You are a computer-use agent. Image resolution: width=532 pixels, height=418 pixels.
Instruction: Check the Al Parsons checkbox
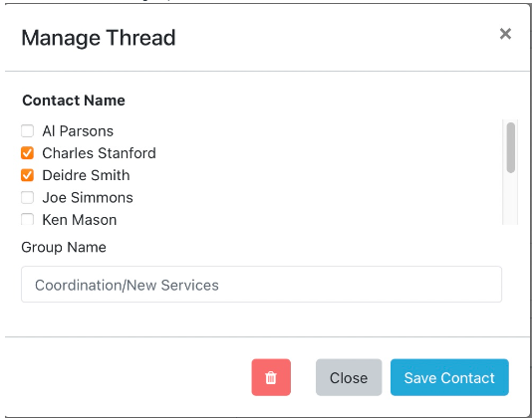27,130
